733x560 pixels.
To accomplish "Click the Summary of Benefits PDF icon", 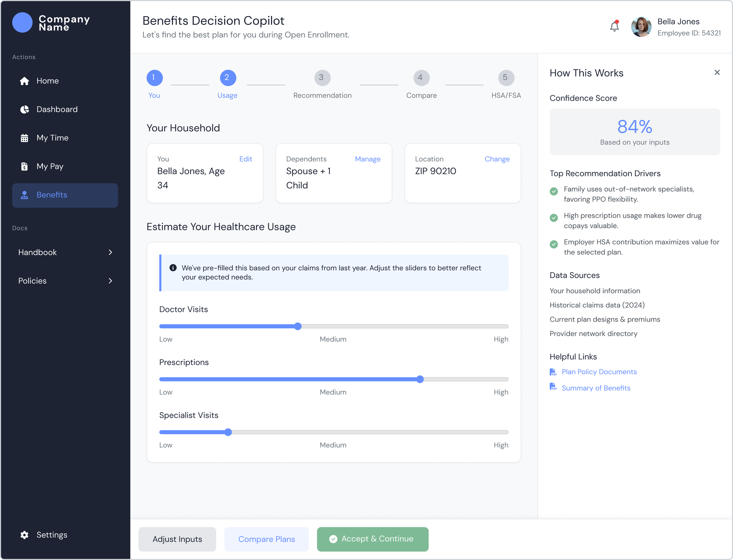I will coord(553,387).
